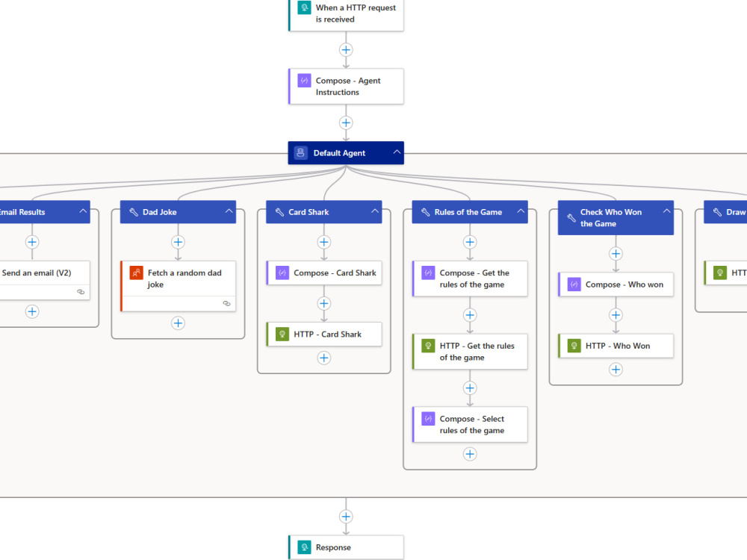Screen dimensions: 747x560
Task: Click the HTTP - Card Shark icon
Action: [x=282, y=335]
